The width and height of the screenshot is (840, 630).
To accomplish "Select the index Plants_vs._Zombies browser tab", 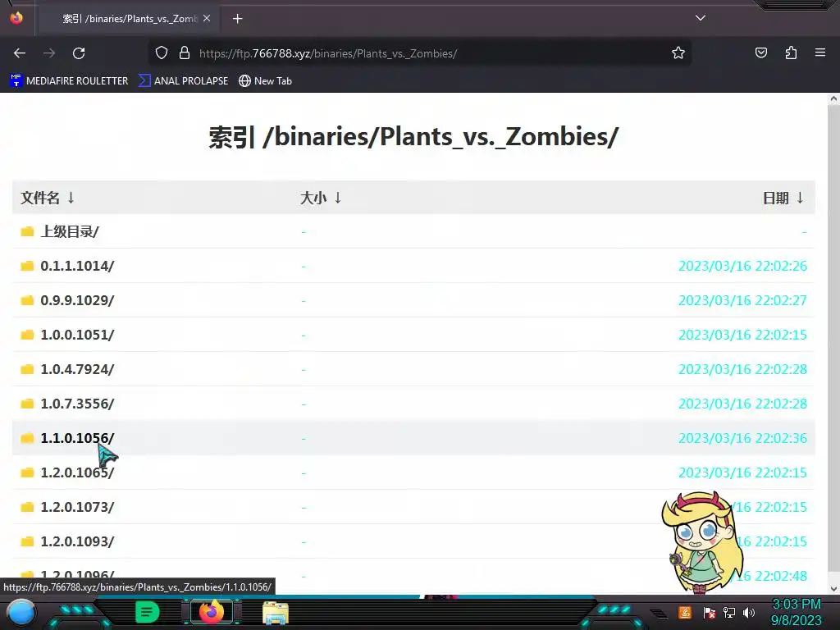I will [129, 19].
